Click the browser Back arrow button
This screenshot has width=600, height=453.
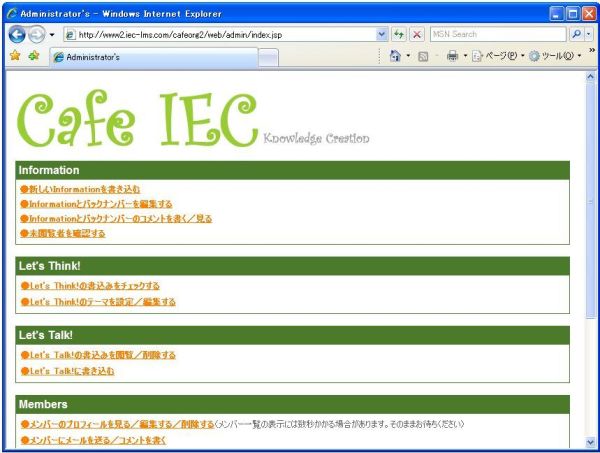17,35
